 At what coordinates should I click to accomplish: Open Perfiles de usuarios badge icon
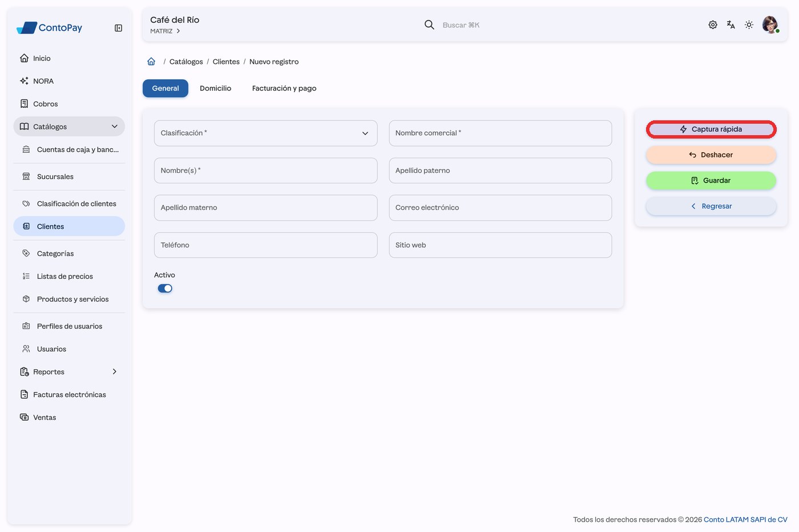coord(26,326)
